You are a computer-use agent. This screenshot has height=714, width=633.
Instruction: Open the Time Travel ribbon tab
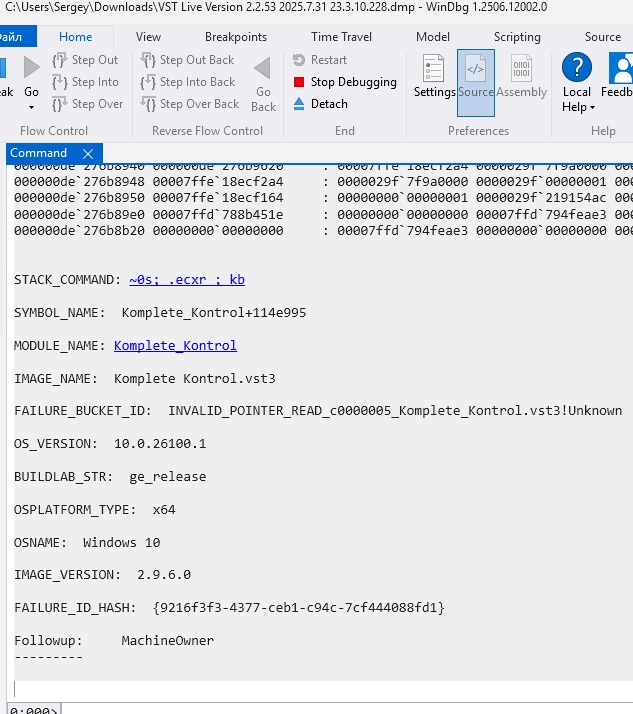(x=342, y=37)
